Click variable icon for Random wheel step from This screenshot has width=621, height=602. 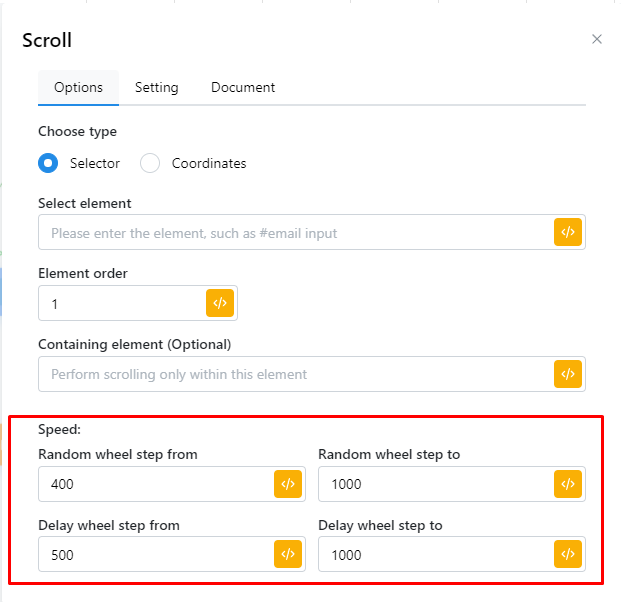coord(288,484)
